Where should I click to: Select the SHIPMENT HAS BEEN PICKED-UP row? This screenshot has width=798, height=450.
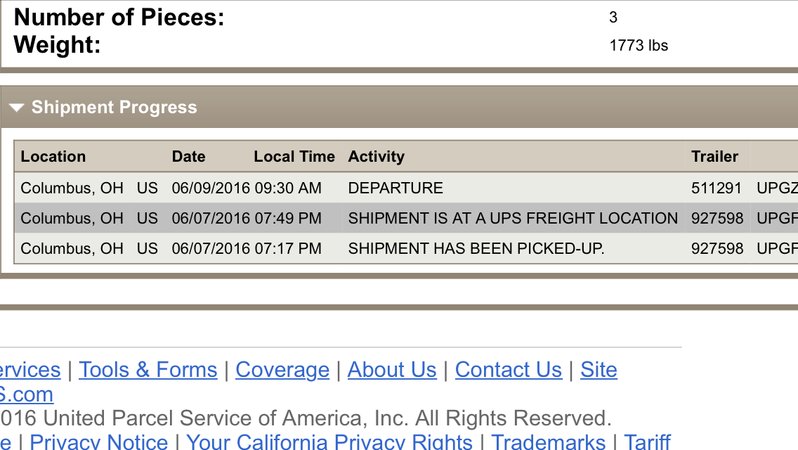click(x=406, y=248)
